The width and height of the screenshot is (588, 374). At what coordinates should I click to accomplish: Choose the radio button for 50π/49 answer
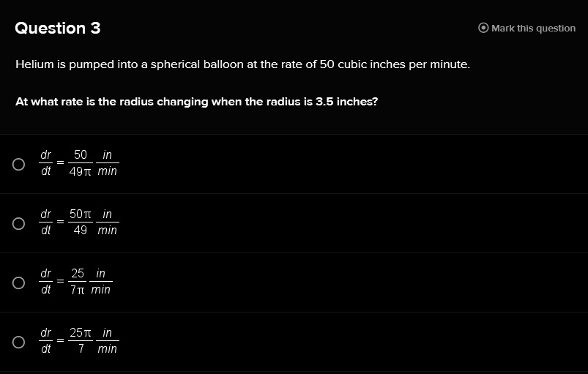(18, 223)
